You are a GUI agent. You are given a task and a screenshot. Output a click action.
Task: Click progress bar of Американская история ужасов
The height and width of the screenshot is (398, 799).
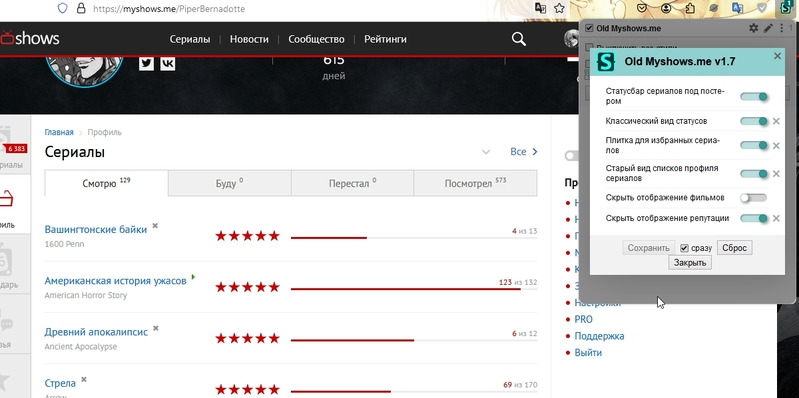tap(414, 289)
